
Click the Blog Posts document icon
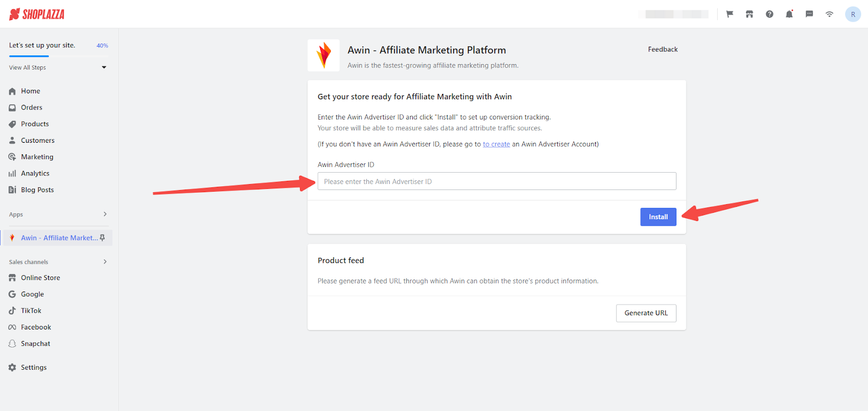coord(12,189)
